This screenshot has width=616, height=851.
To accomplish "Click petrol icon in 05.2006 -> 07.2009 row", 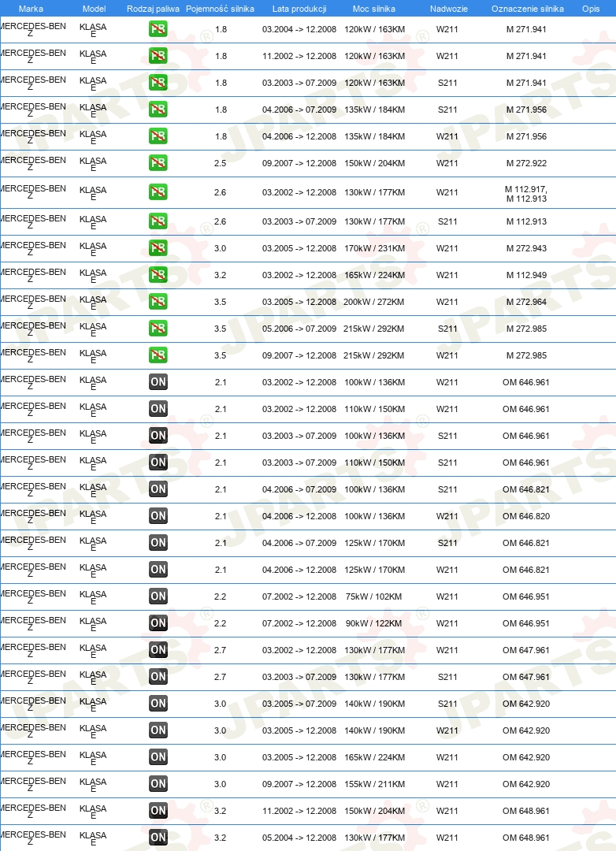I will click(158, 329).
